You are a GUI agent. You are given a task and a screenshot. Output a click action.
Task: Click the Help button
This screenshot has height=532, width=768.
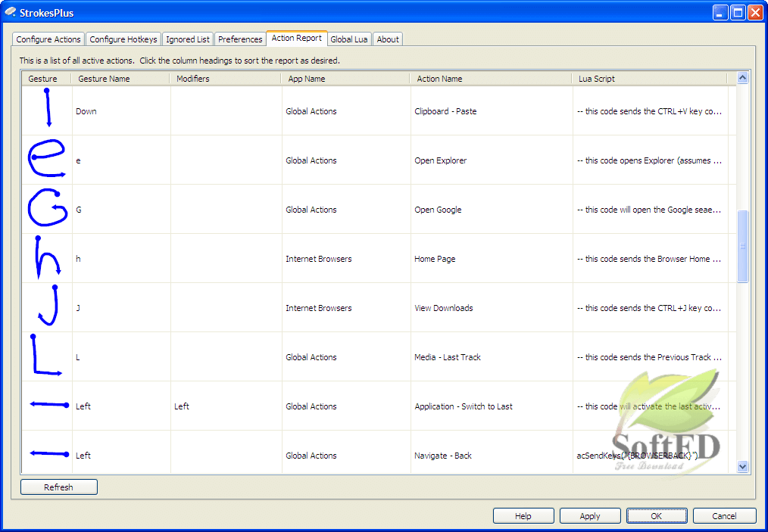click(x=523, y=516)
